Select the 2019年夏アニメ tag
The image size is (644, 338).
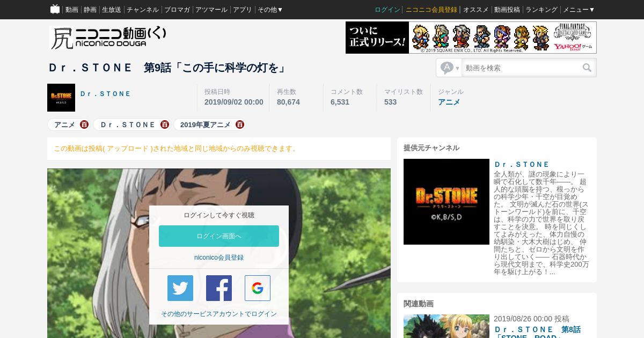pyautogui.click(x=206, y=124)
